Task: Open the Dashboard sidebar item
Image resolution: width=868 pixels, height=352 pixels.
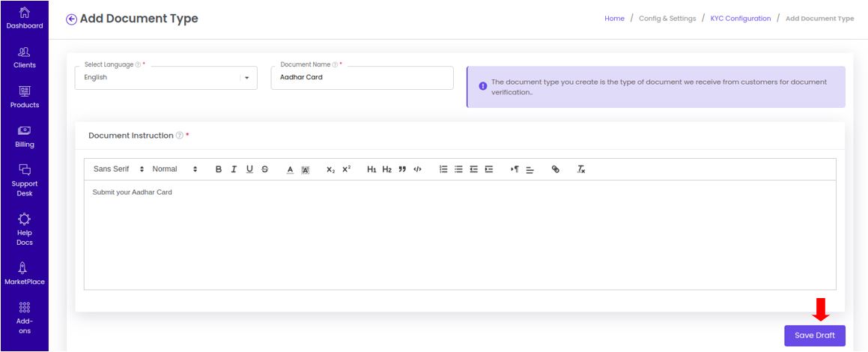Action: (x=25, y=18)
